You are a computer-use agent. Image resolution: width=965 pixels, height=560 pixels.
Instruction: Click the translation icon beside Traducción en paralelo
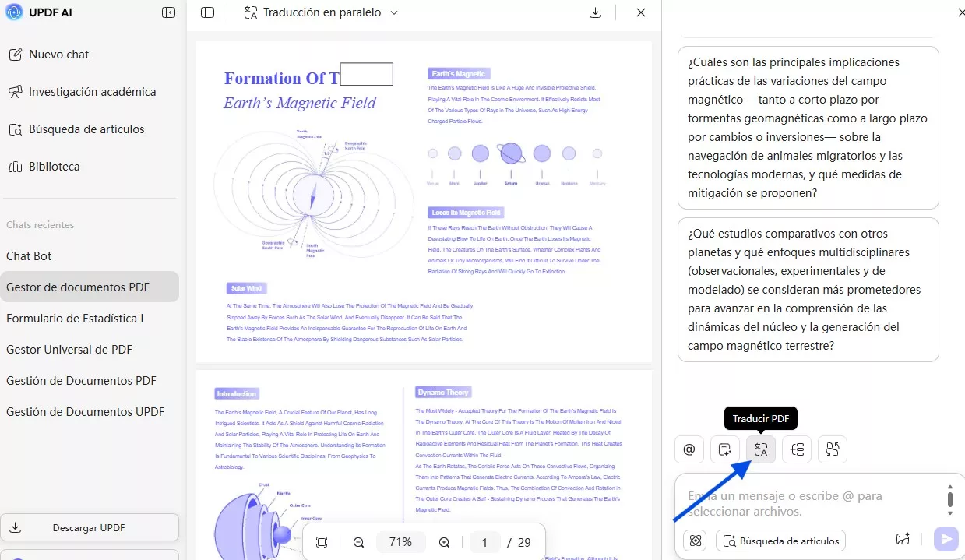(x=250, y=12)
